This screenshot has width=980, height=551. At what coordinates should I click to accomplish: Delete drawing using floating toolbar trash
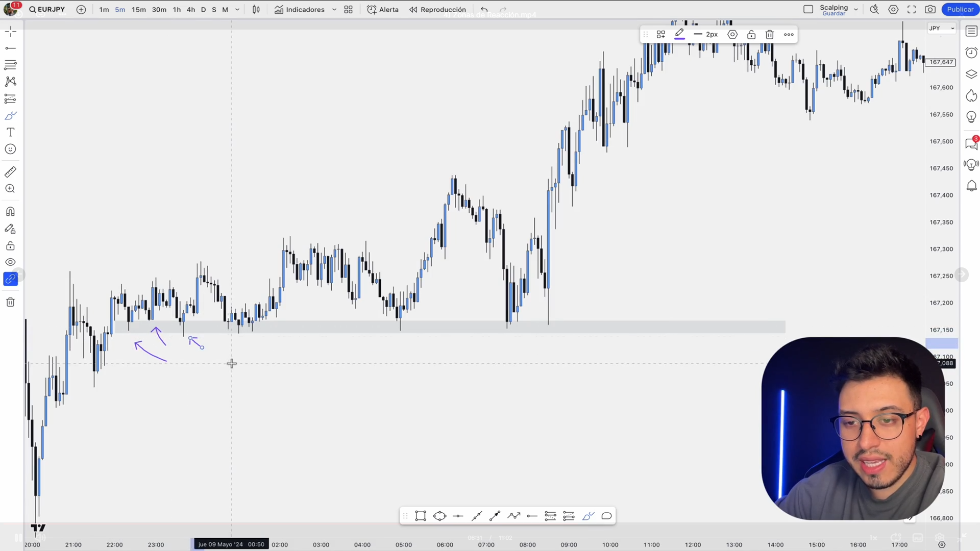click(x=770, y=35)
